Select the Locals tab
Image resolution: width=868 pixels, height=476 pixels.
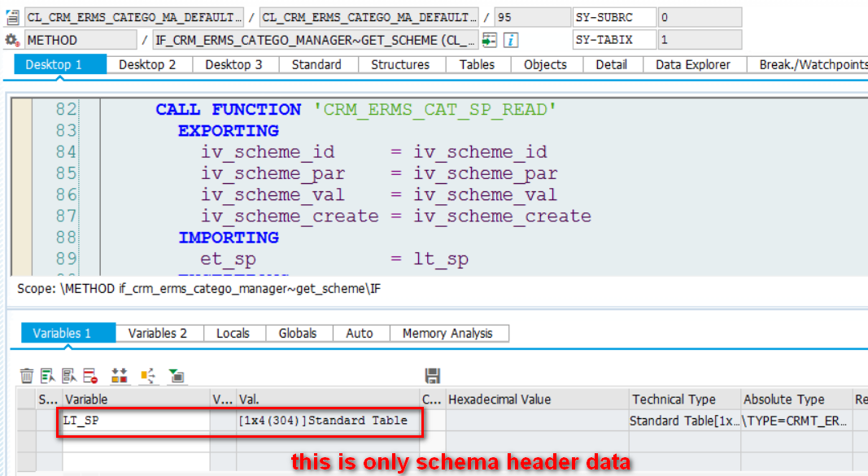[233, 334]
